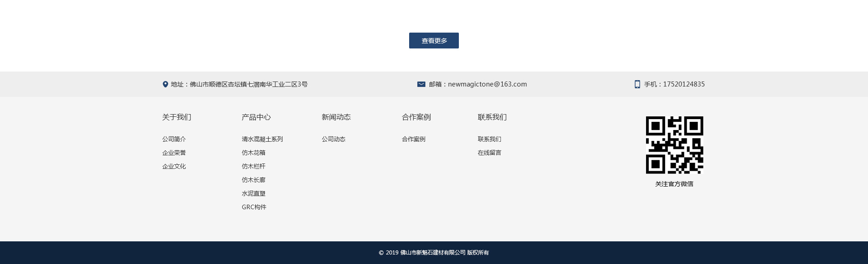Click the location pin icon beside 地址

click(165, 84)
